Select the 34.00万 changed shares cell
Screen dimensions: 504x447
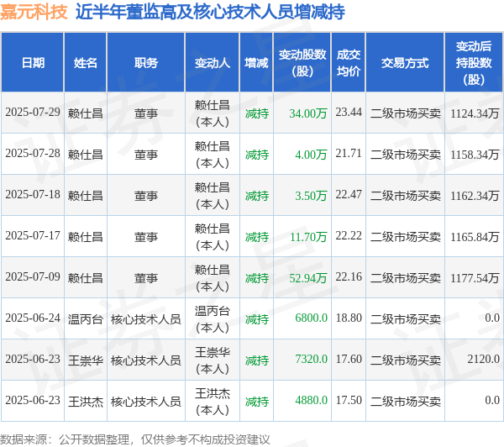click(x=302, y=113)
